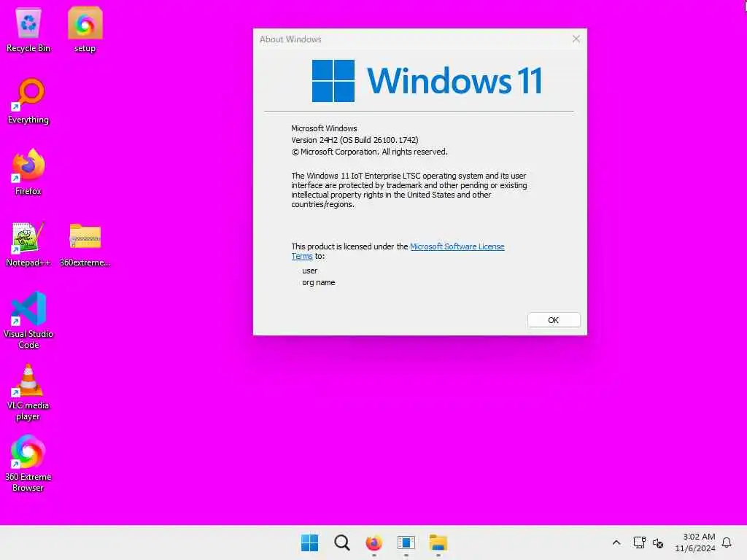
Task: Click the muted volume tray icon
Action: point(658,542)
